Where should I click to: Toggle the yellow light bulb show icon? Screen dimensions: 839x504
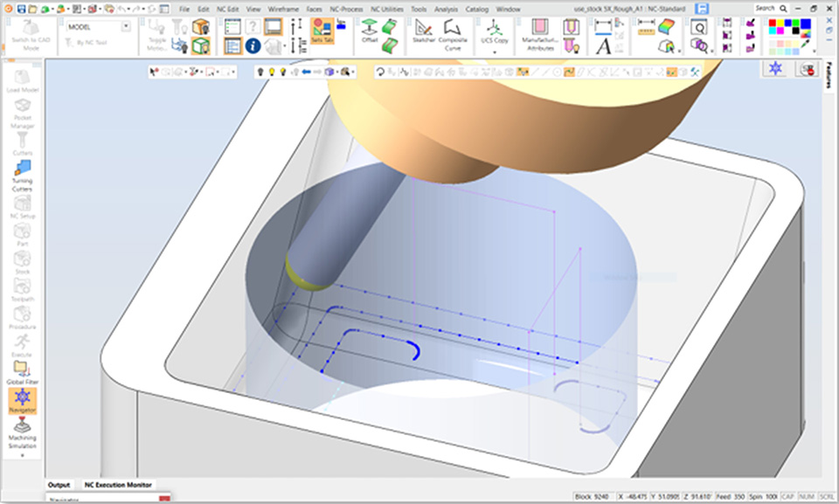pyautogui.click(x=272, y=72)
